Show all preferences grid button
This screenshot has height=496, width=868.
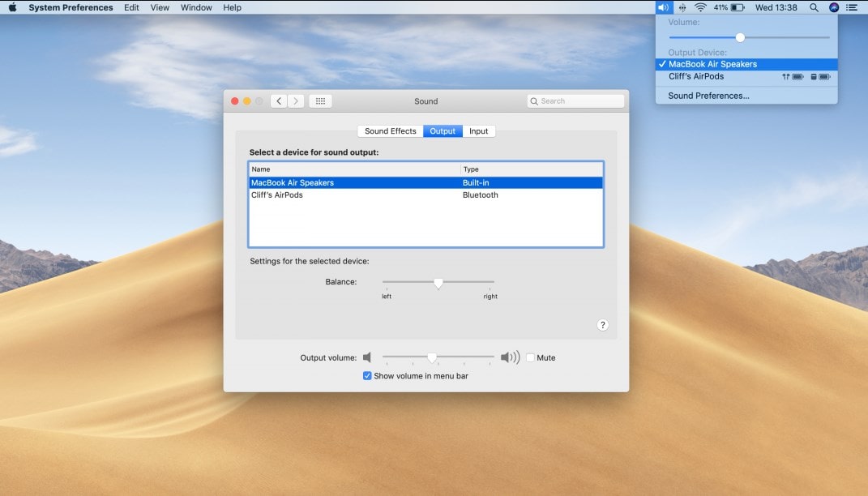coord(320,100)
